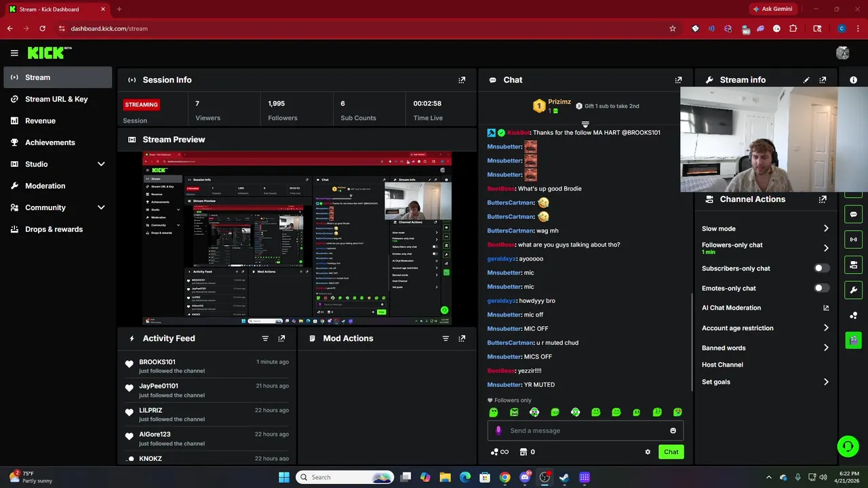
Task: Expand the Studio submenu chevron
Action: [101, 164]
